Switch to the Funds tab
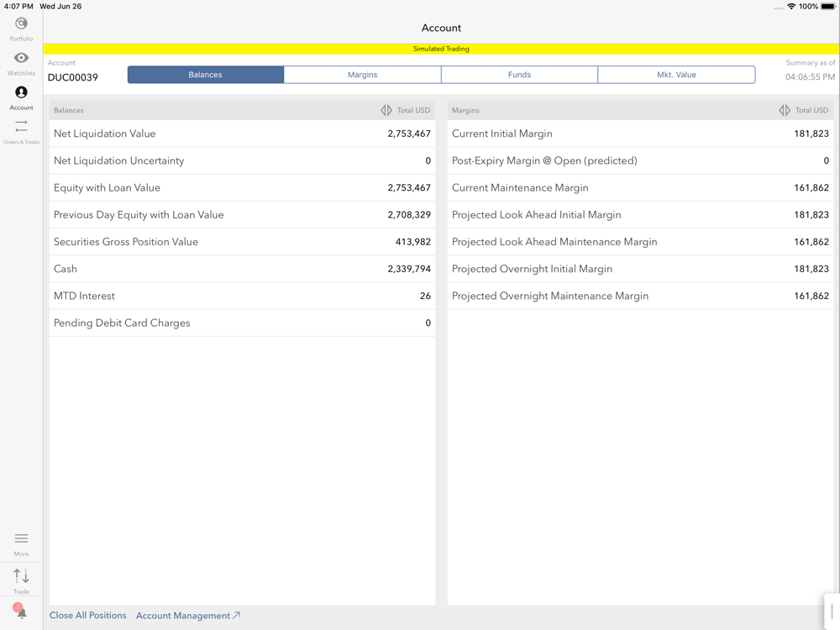This screenshot has width=840, height=630. (519, 75)
